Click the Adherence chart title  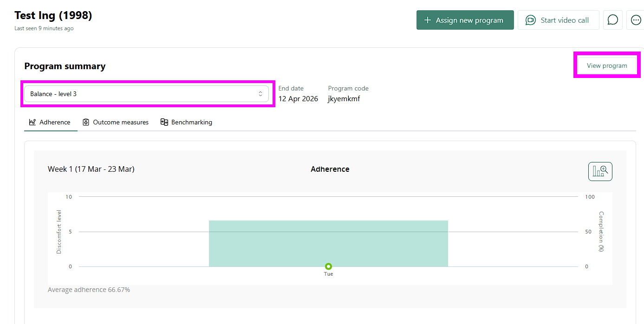[x=330, y=169]
